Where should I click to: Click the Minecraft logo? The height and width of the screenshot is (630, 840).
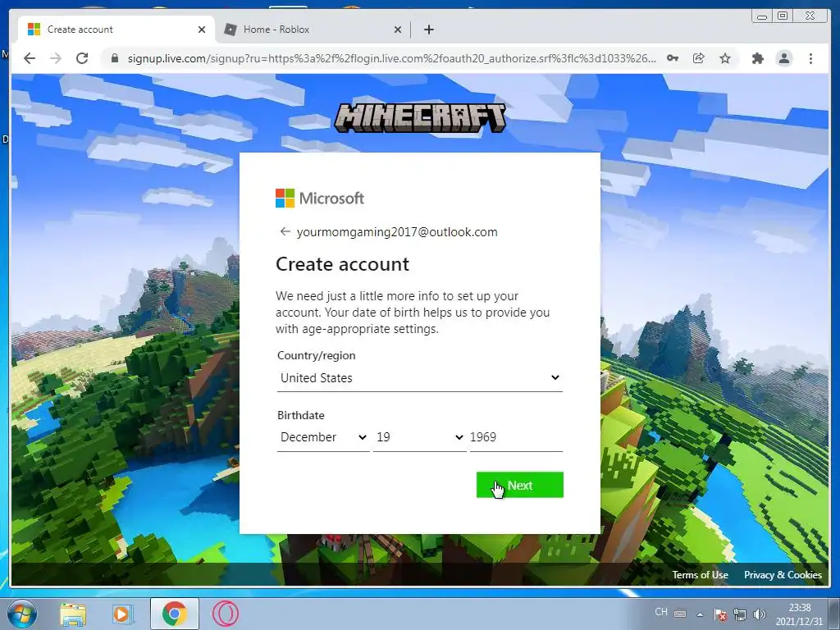(420, 118)
